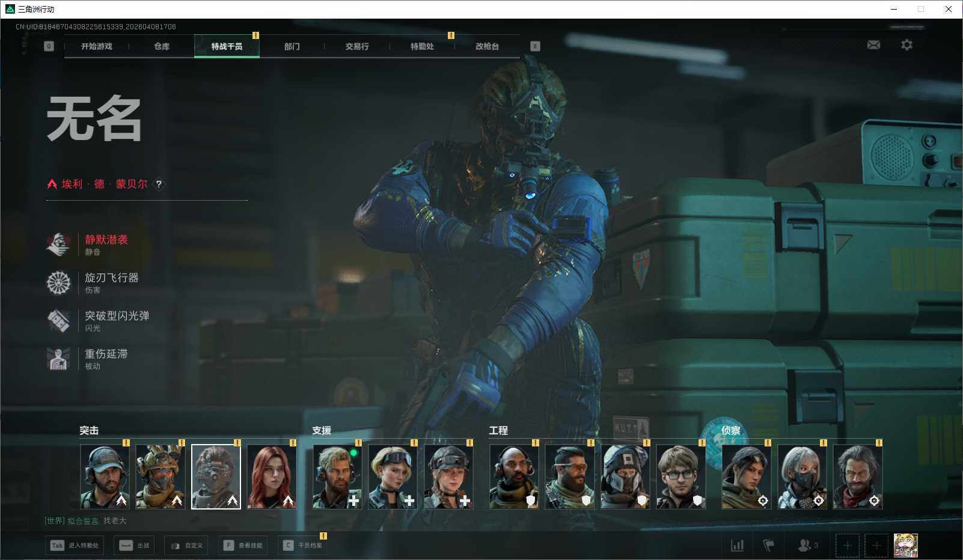Select the red-haired 突击 operator
Image resolution: width=963 pixels, height=560 pixels.
[272, 477]
